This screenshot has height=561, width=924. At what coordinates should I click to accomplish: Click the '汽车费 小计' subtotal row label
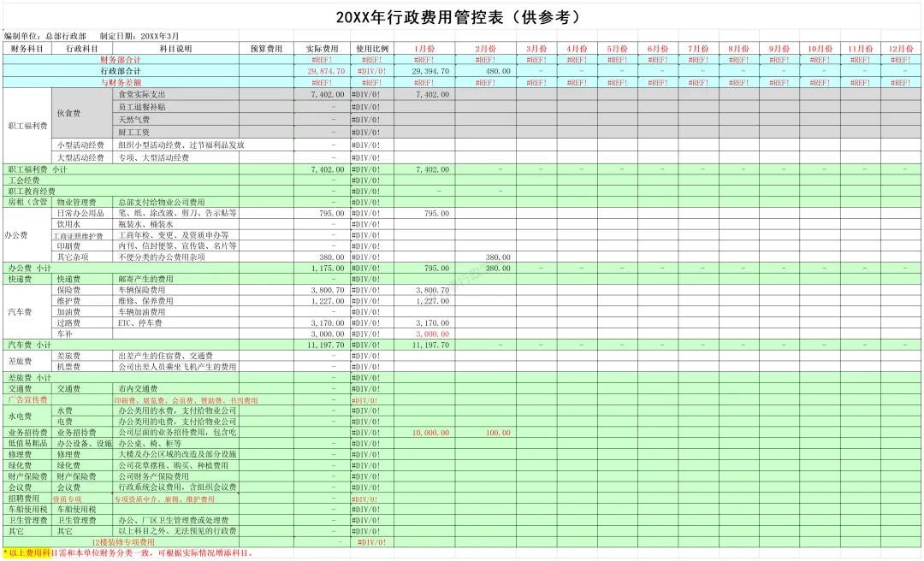[x=30, y=345]
